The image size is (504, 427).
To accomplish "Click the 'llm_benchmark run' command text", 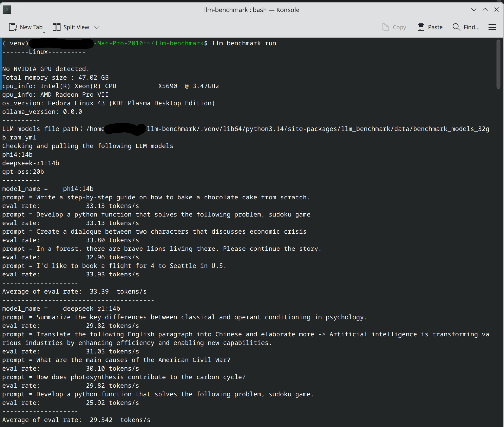I will tap(244, 43).
